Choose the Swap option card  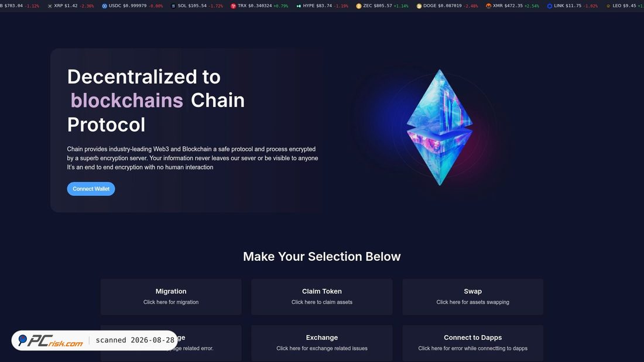[472, 297]
